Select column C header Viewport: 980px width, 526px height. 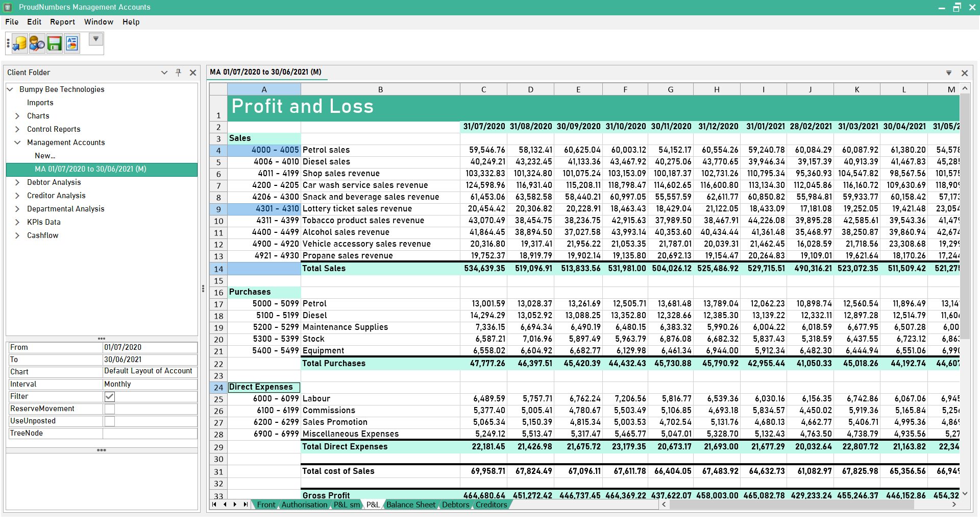point(483,89)
